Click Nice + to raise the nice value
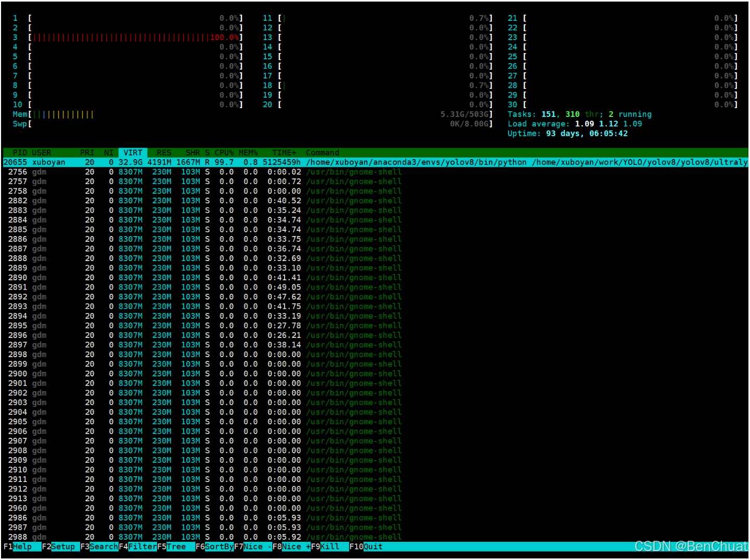Viewport: 750px width, 560px height. (291, 546)
